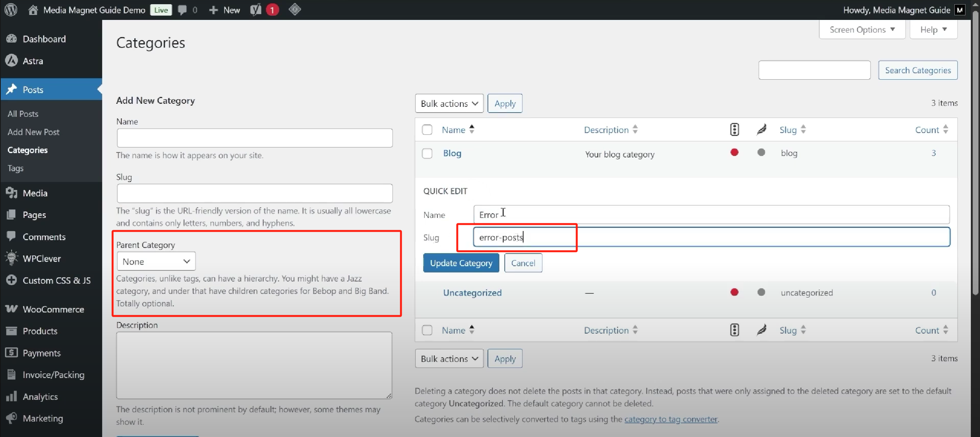
Task: Toggle select-all checkbox in table footer
Action: click(x=427, y=330)
